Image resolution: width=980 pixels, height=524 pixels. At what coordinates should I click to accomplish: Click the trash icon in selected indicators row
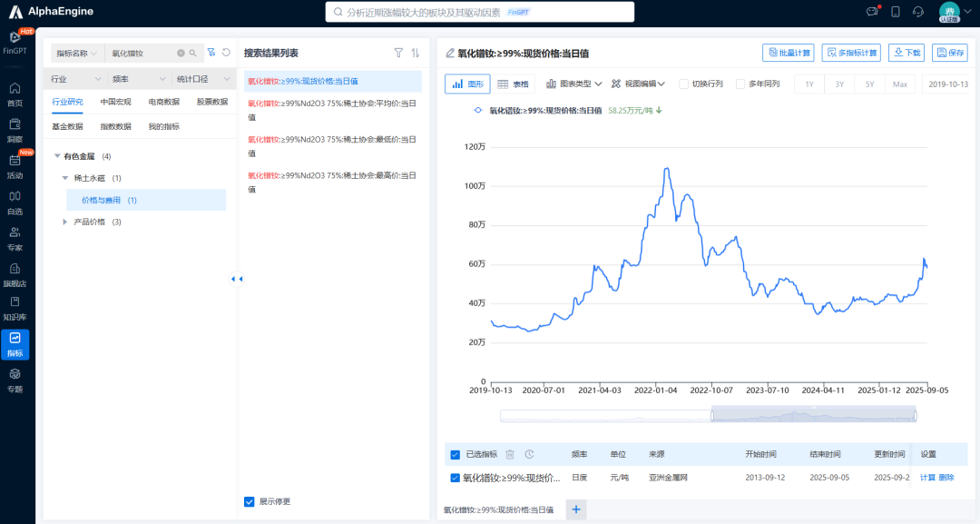tap(510, 454)
